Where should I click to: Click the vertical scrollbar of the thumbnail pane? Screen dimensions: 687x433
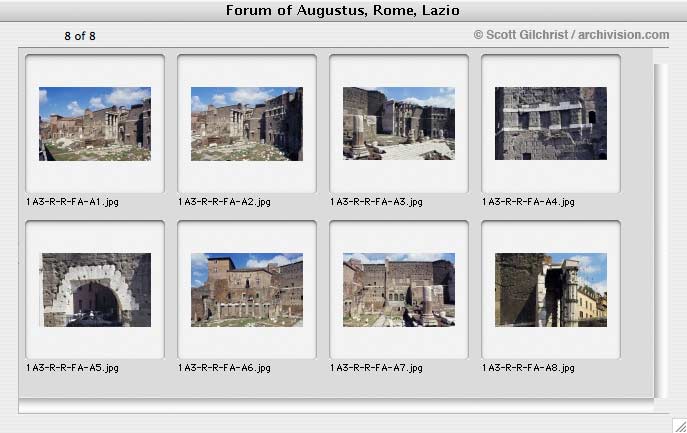pyautogui.click(x=661, y=231)
